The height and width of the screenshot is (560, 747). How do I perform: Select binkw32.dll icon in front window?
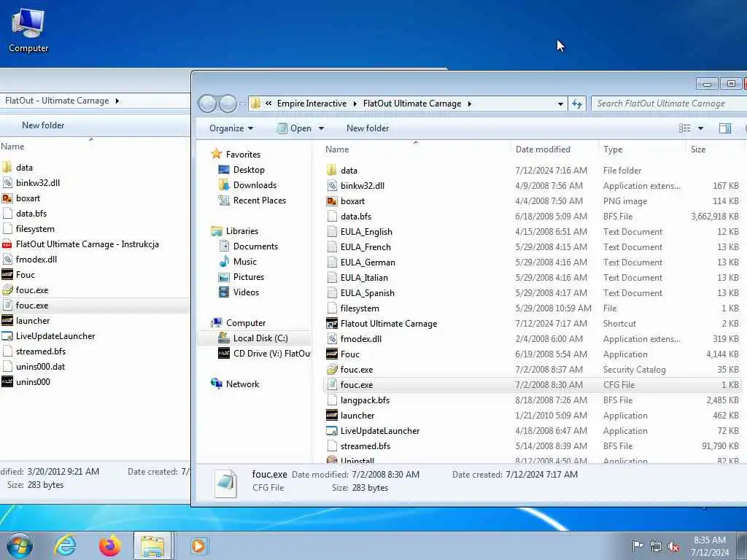[332, 186]
